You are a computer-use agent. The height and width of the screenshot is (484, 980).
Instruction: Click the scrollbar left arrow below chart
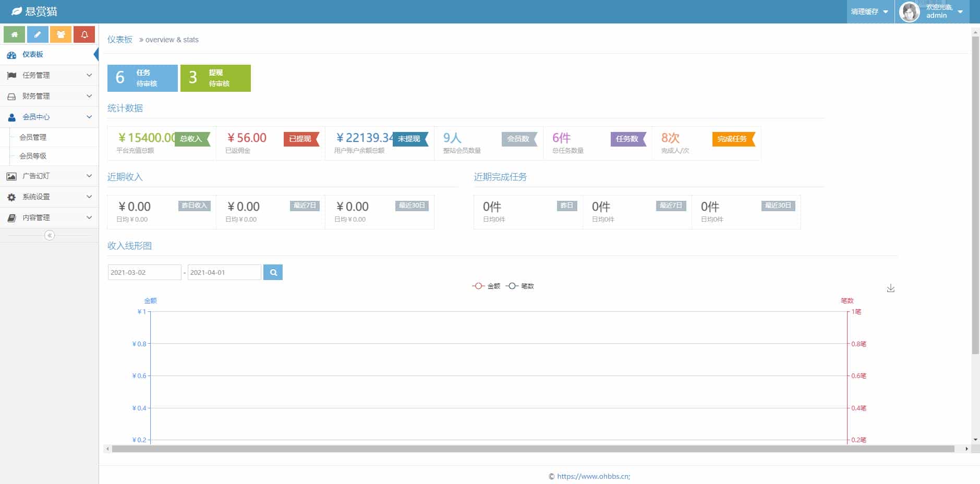coord(107,449)
